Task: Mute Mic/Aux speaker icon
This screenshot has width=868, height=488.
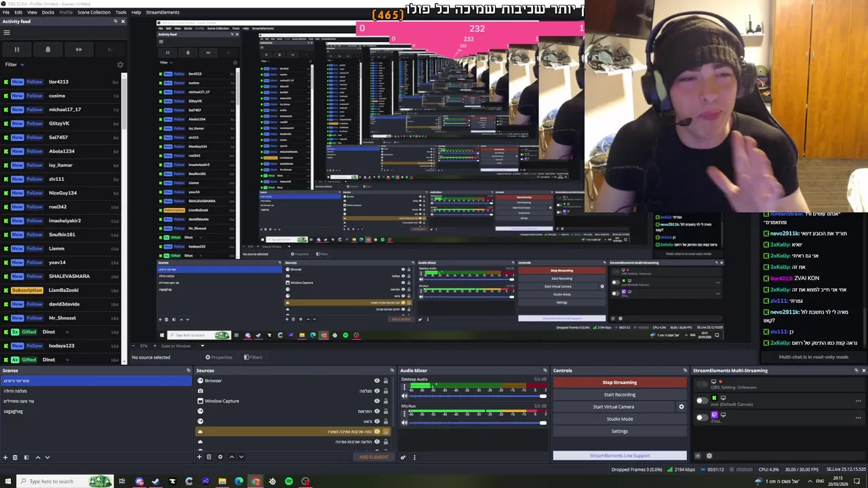Action: tap(405, 423)
